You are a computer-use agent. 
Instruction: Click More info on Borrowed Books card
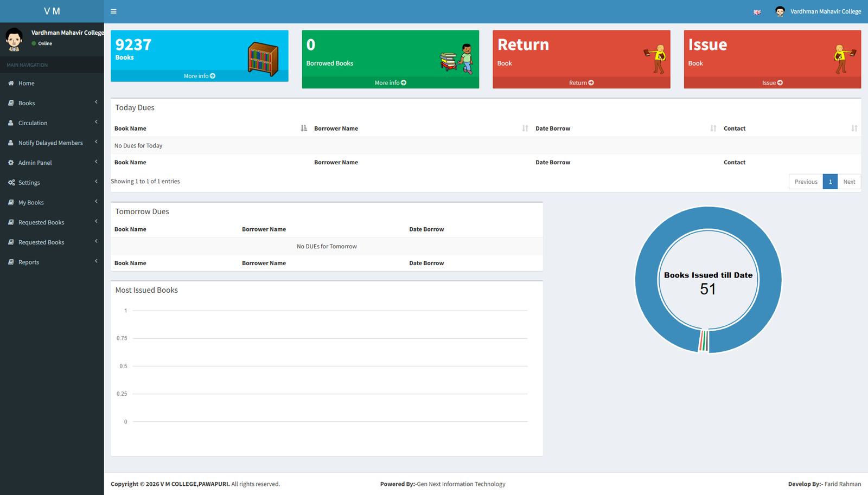click(x=390, y=83)
